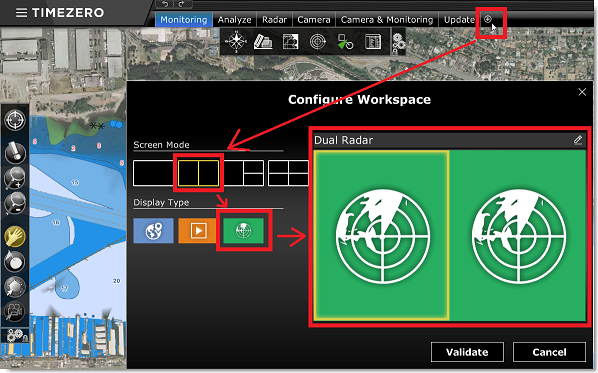This screenshot has width=598, height=373.
Task: Click the undo arrow icon
Action: [x=165, y=4]
